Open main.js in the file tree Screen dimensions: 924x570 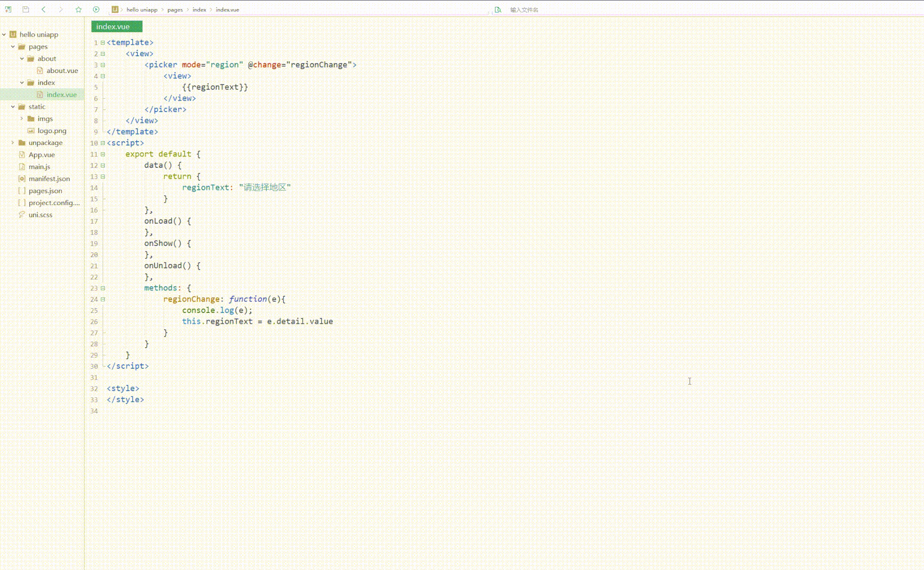39,167
